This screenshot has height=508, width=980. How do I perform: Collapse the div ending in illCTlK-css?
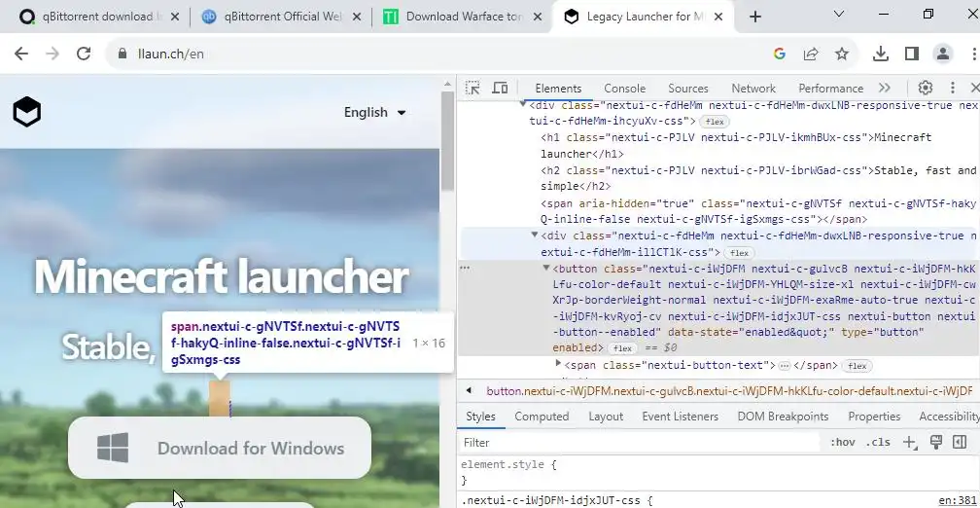535,236
